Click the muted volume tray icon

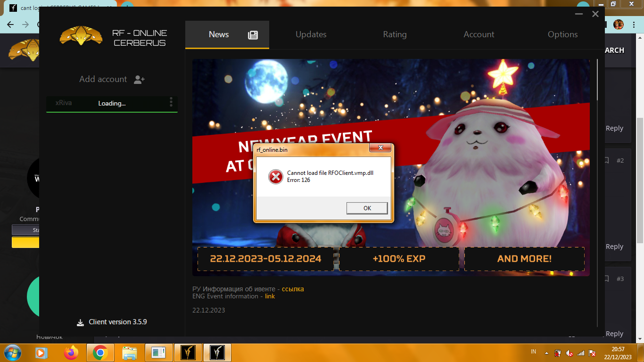569,353
